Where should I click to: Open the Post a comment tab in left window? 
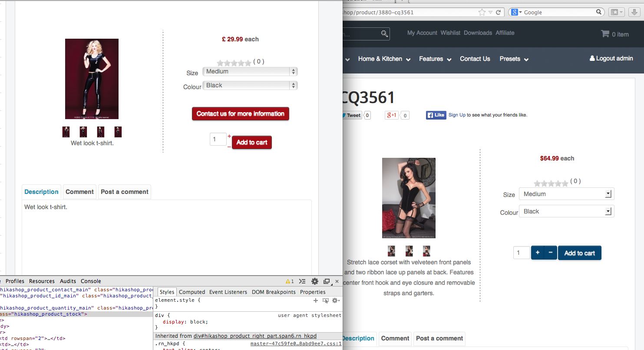coord(125,192)
